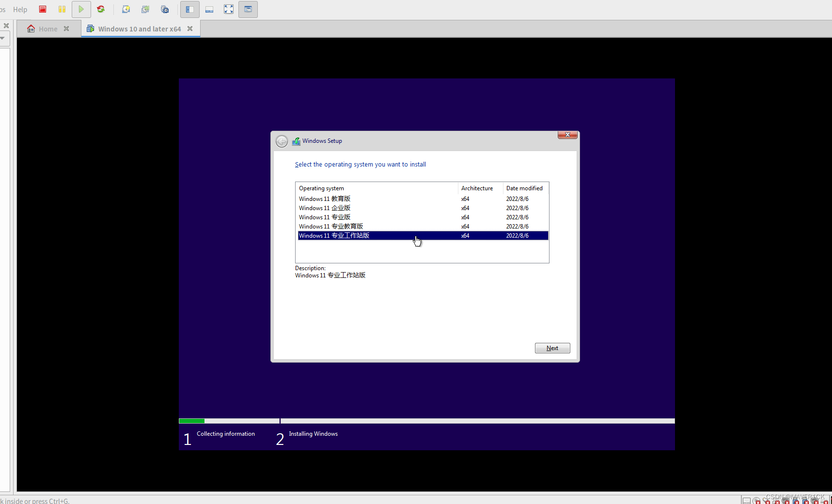Close the library side panel
The image size is (832, 504).
coord(6,26)
